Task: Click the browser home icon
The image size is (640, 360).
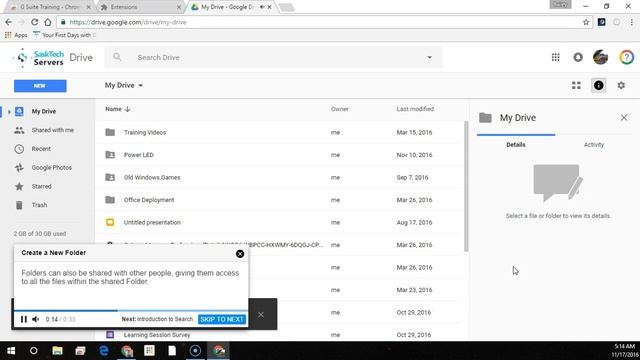Action: (48, 22)
